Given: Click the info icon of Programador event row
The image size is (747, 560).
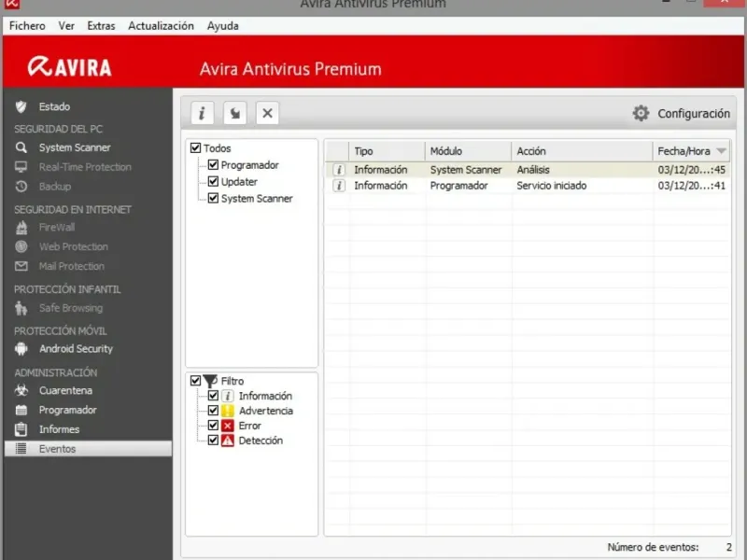Looking at the screenshot, I should [x=339, y=186].
